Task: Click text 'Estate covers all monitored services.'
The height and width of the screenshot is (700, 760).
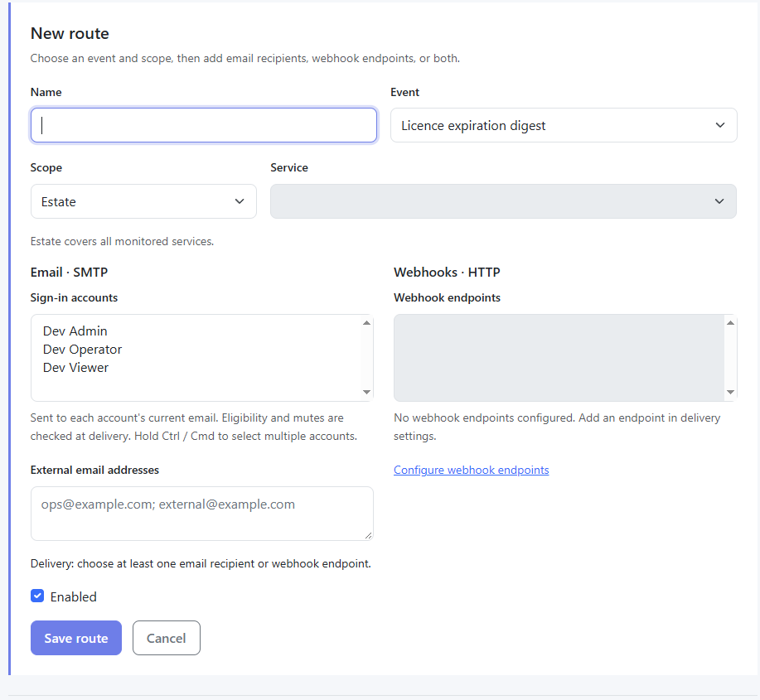Action: 122,241
